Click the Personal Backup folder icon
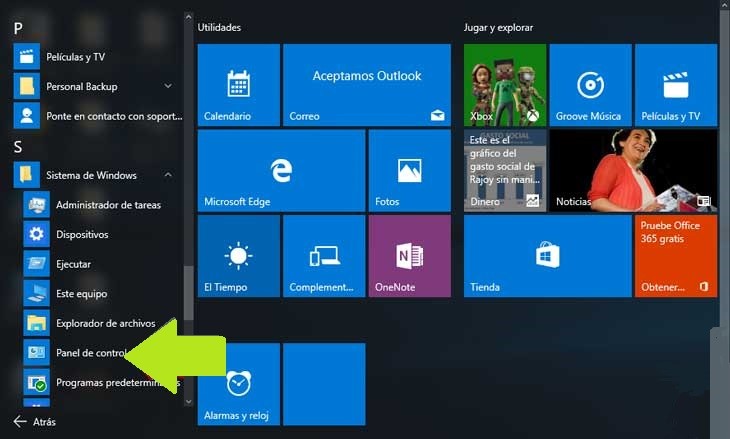The width and height of the screenshot is (730, 439). click(27, 86)
